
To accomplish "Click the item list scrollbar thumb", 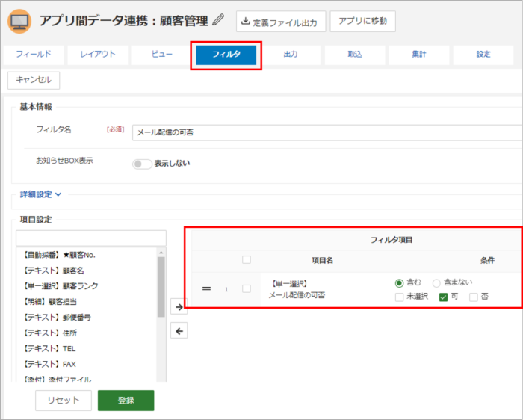I will [x=161, y=287].
